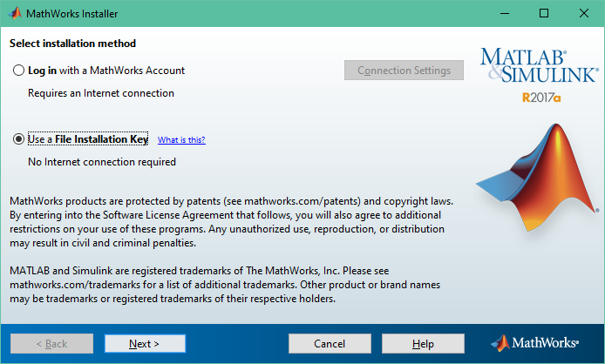Minimize the MathWorks Installer window
The height and width of the screenshot is (364, 605).
pos(505,13)
